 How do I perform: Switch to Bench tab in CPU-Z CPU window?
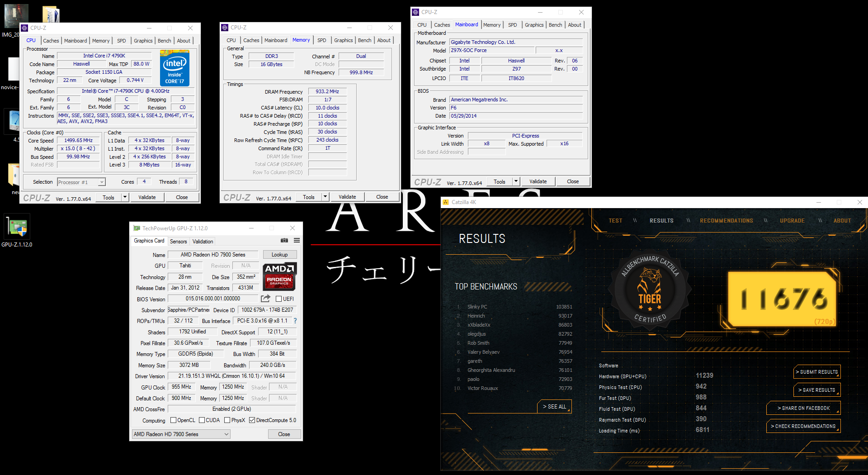(165, 41)
